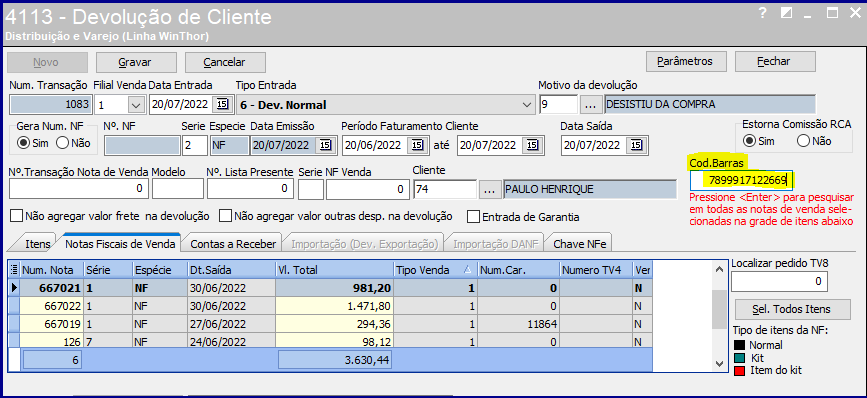
Task: Click the Vl. Total column header
Action: pos(335,270)
